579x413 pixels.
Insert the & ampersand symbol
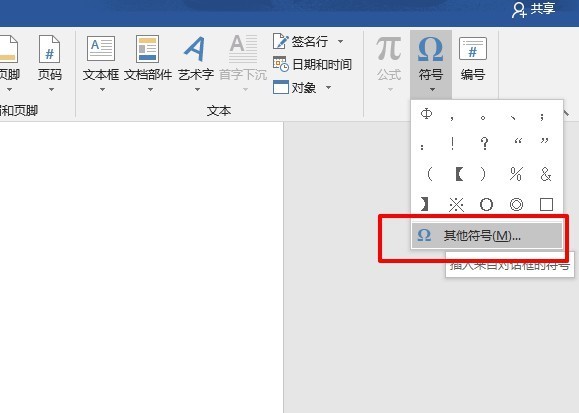(x=546, y=174)
